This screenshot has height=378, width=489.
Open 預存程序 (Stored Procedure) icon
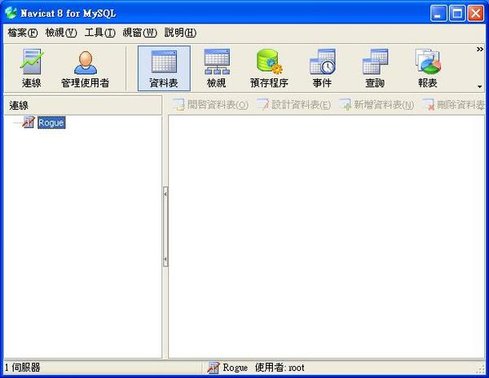pyautogui.click(x=269, y=68)
